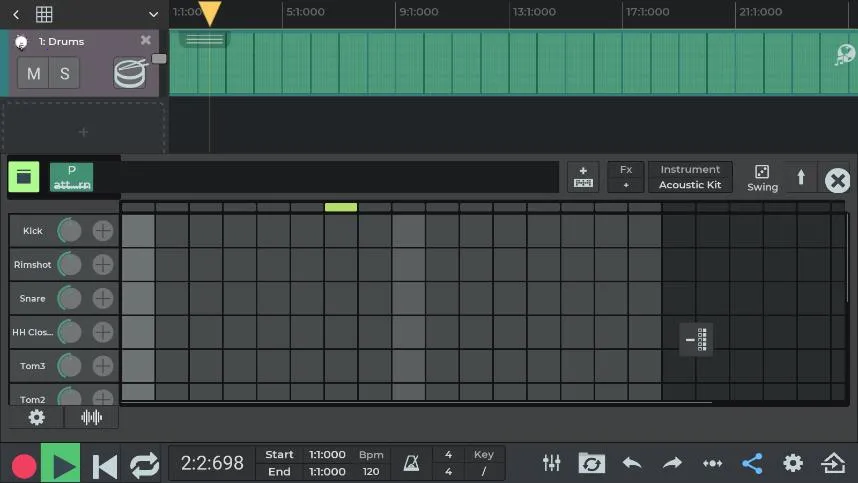Set the Bpm tempo field
The width and height of the screenshot is (858, 483).
click(x=371, y=463)
